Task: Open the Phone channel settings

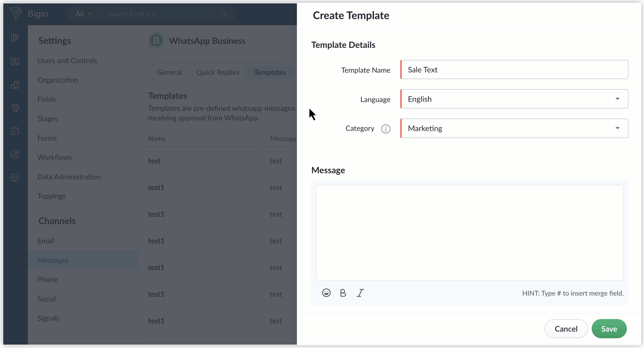Action: click(47, 279)
